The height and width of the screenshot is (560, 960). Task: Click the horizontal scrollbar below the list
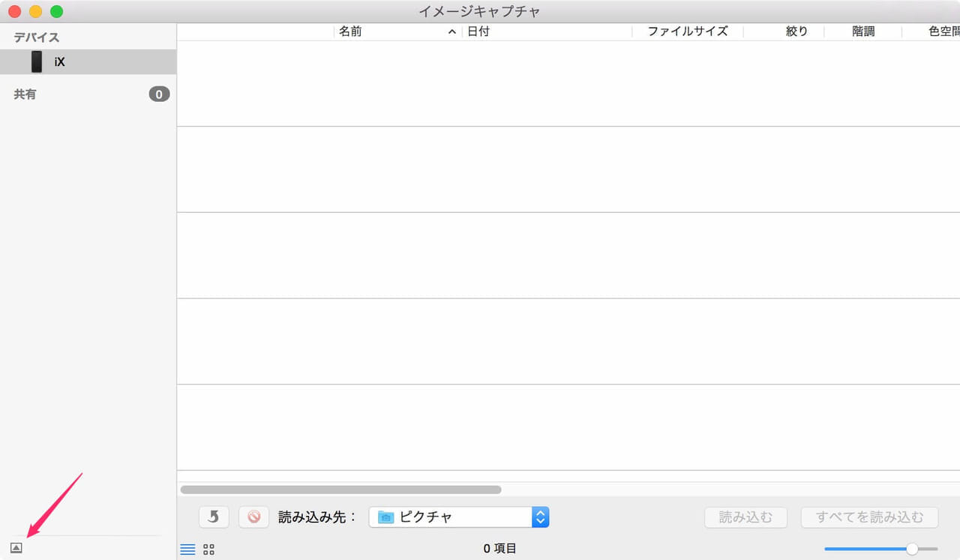click(x=340, y=490)
